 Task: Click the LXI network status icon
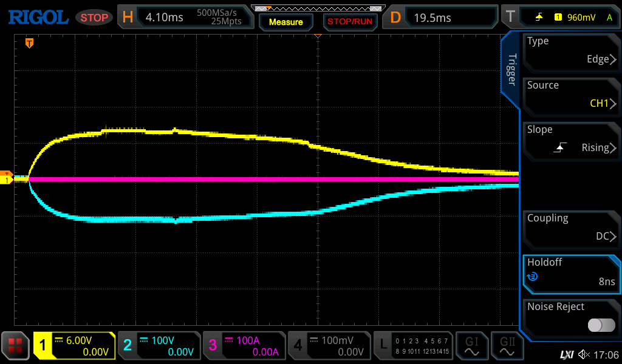566,354
